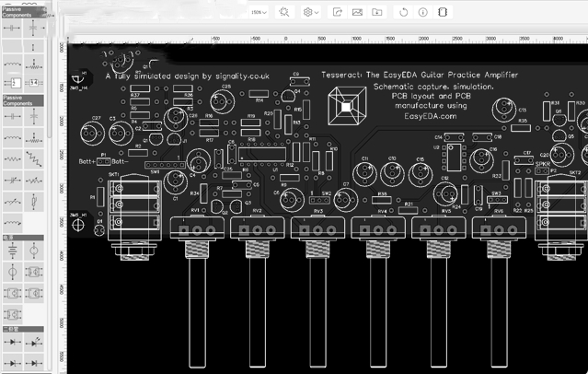588x374 pixels.
Task: Select the variable resistor symbol with arrow
Action: tap(34, 181)
